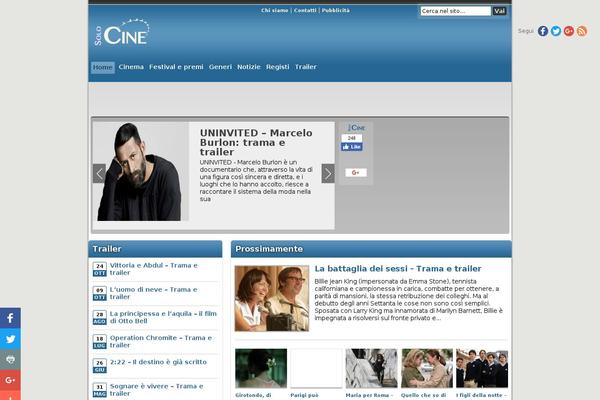Open the Notizie menu item
Image resolution: width=600 pixels, height=400 pixels.
coord(249,67)
